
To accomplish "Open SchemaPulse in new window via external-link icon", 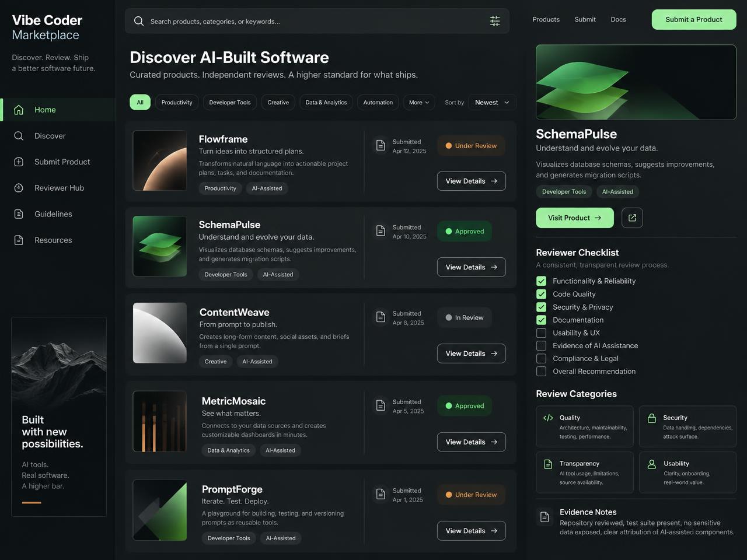I will click(x=632, y=218).
